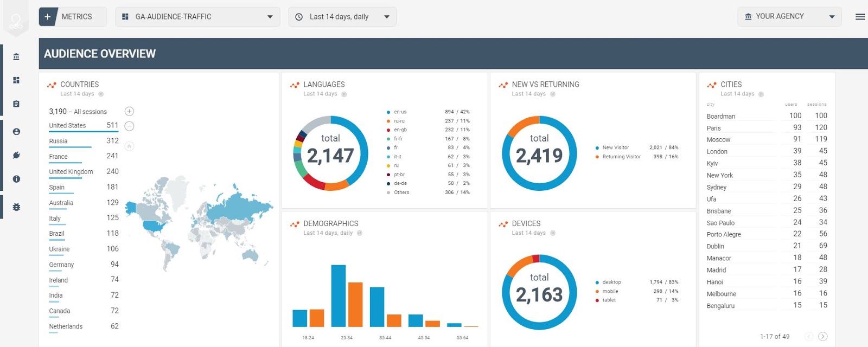Click the 1-17 of 49 pagination text

coord(775,337)
